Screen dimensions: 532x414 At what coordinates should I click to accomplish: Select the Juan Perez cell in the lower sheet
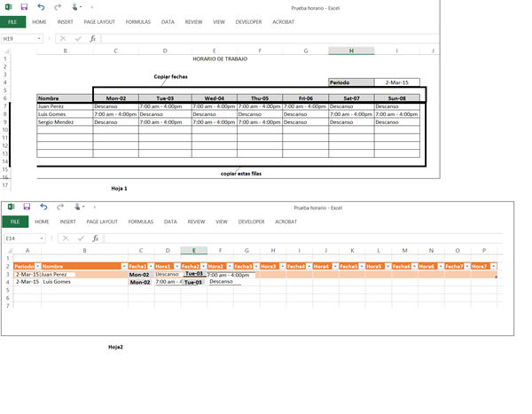[x=84, y=275]
